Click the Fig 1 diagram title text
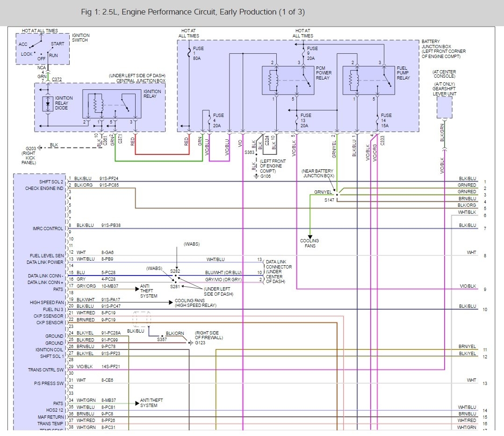 point(193,12)
